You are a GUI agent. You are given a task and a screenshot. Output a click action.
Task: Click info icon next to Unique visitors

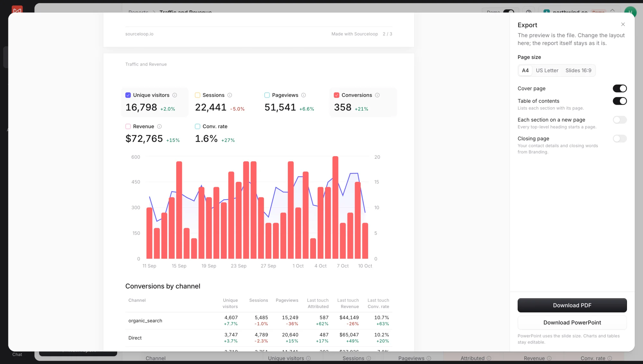(175, 95)
